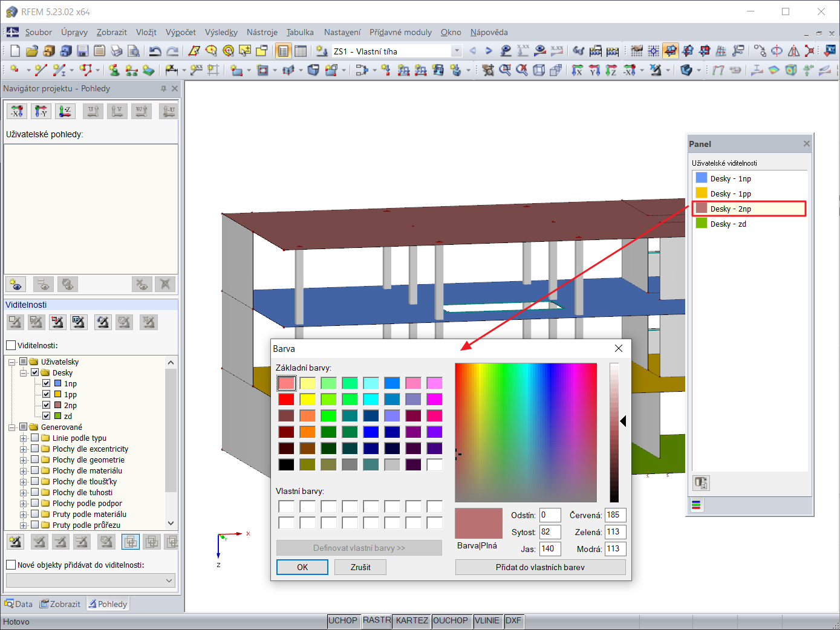Check the Linie podle typu checkbox
840x630 pixels.
35,438
